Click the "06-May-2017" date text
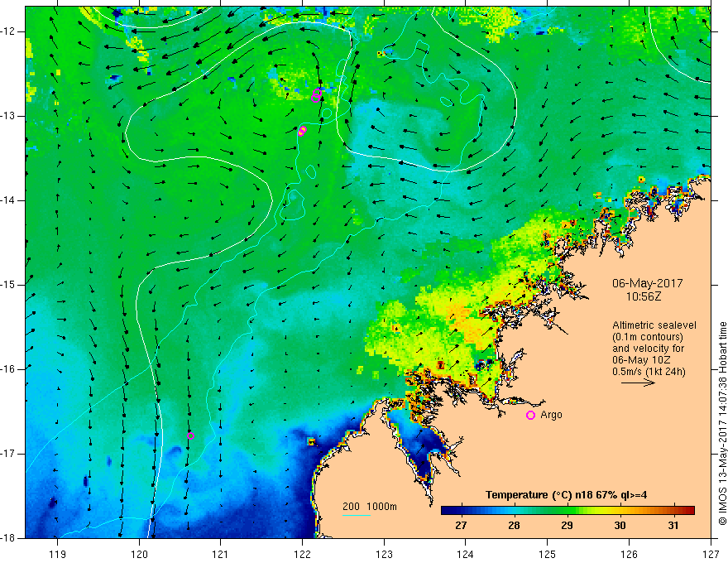Image resolution: width=728 pixels, height=563 pixels. tap(647, 283)
